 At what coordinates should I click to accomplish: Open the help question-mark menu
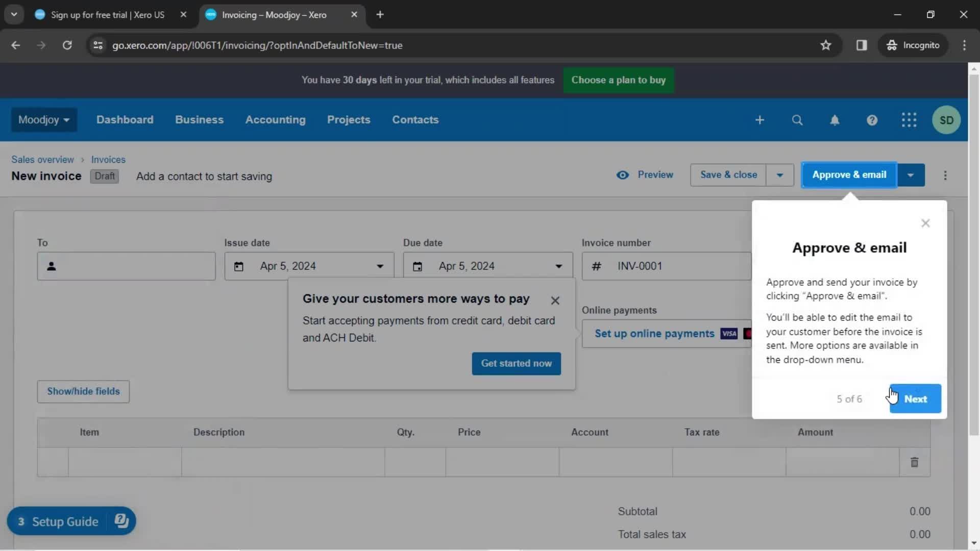pyautogui.click(x=872, y=120)
